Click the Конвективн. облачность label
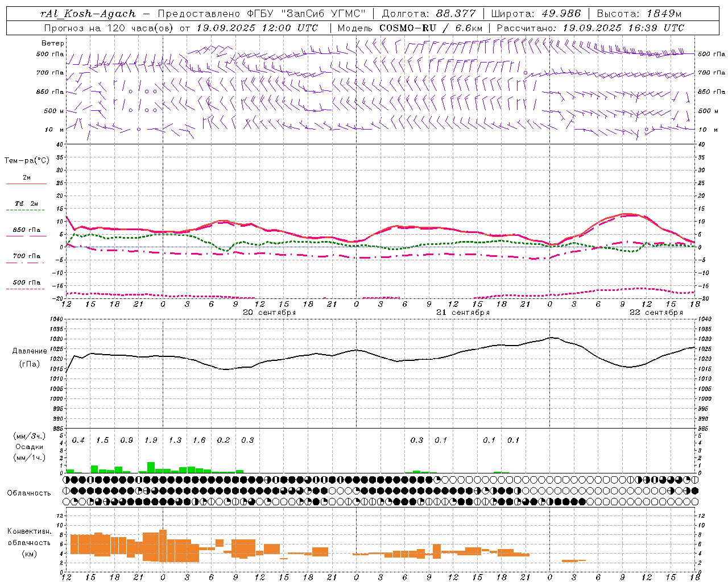This screenshot has height=582, width=728. [29, 537]
